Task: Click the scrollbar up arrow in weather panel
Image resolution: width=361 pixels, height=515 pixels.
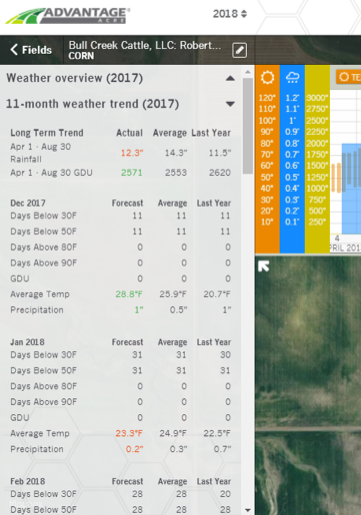Action: pyautogui.click(x=248, y=72)
